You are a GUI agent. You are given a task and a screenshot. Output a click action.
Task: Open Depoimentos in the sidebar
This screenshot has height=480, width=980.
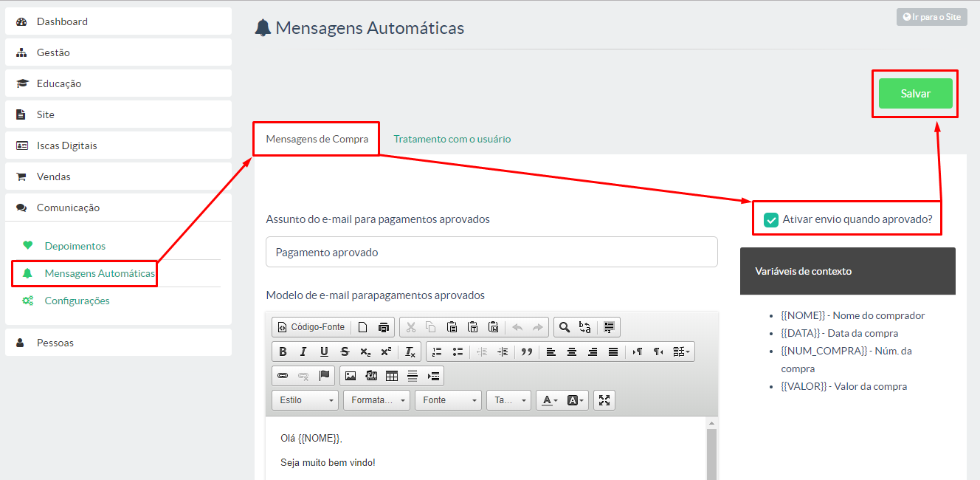[x=75, y=246]
